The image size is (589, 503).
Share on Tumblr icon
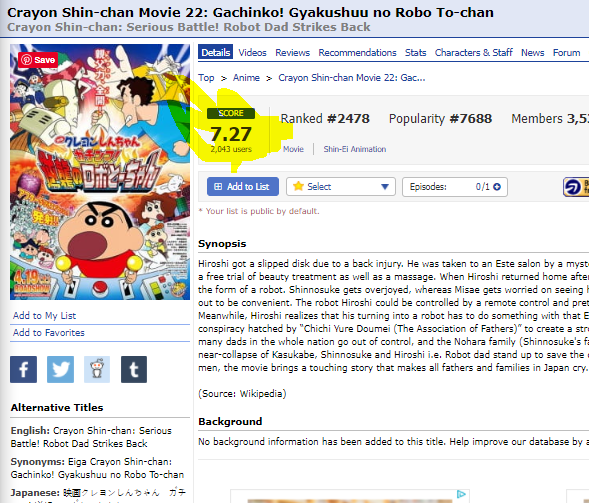(134, 369)
